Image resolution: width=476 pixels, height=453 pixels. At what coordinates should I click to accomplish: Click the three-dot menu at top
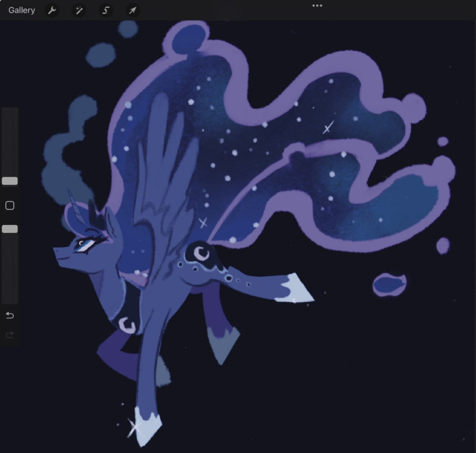click(x=317, y=6)
